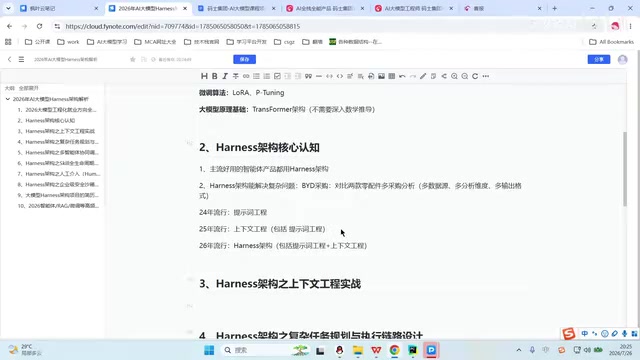Star this note as favorite
Screen dimensions: 640x360
pos(133,60)
